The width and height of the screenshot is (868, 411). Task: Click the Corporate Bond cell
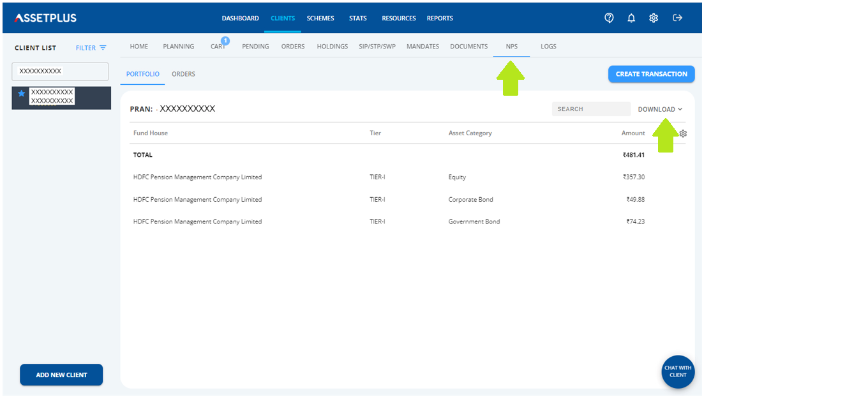470,200
